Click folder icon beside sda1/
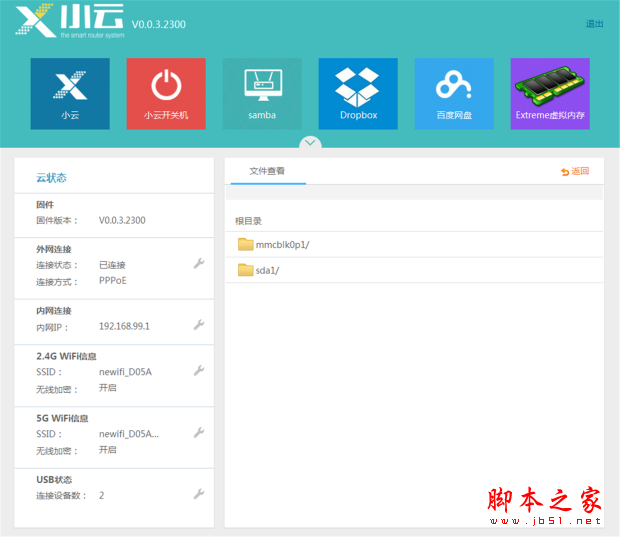Image resolution: width=620 pixels, height=537 pixels. [x=246, y=270]
